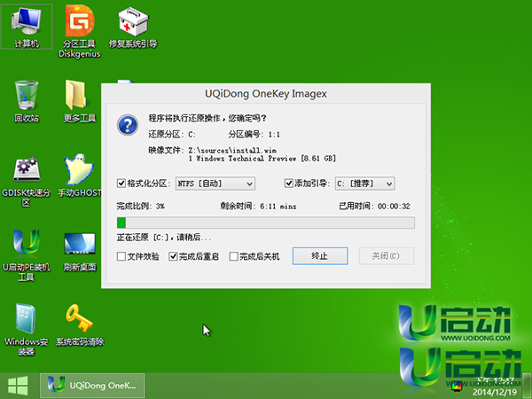Click the 程序将执行还原操作 prompt text

[x=207, y=118]
